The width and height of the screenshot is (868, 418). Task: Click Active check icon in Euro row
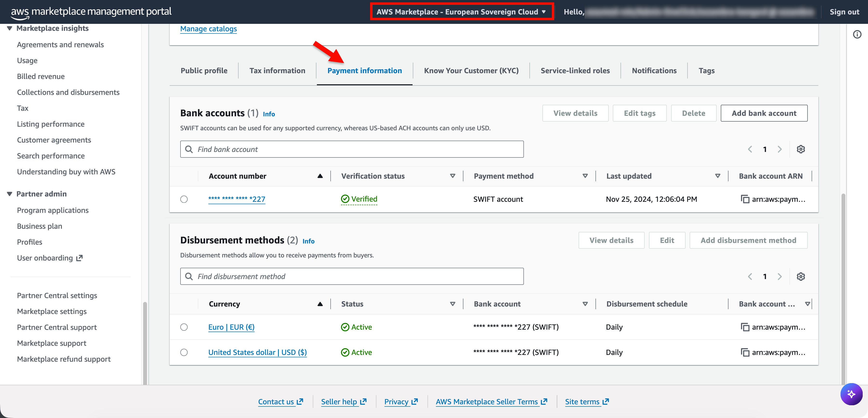pyautogui.click(x=345, y=327)
